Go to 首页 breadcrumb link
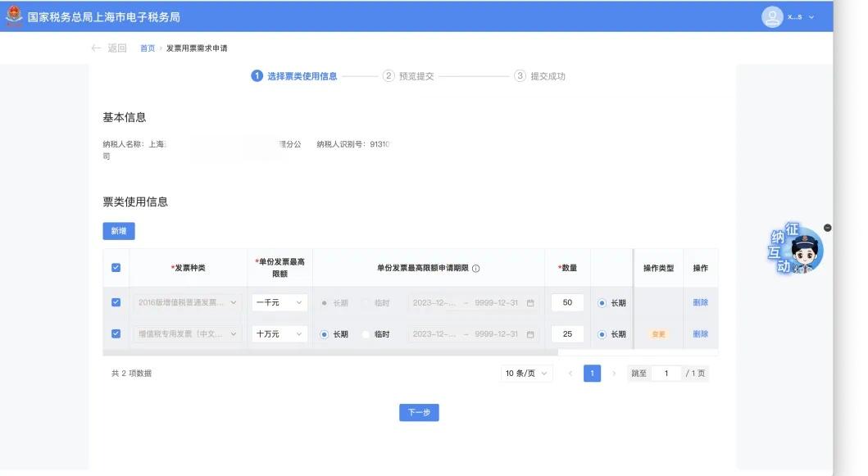868x476 pixels. click(148, 48)
